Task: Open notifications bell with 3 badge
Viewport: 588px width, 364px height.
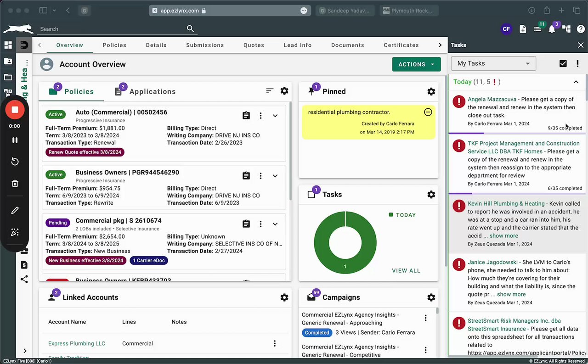Action: click(552, 29)
